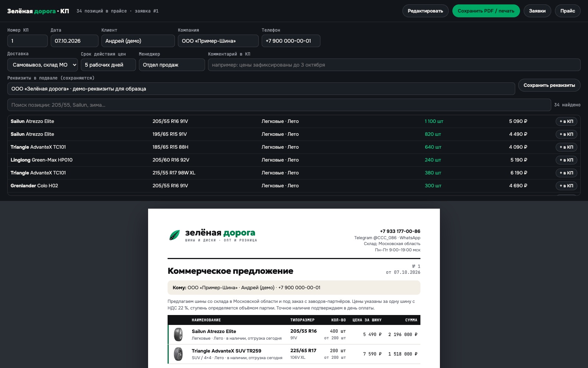The image size is (588, 368).
Task: Click '640 шт' stock value
Action: pos(433,147)
